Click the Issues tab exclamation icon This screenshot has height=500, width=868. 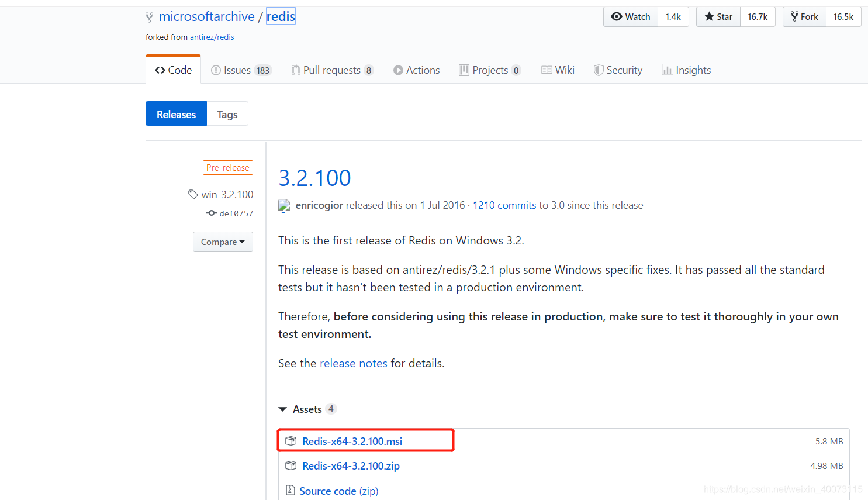216,70
